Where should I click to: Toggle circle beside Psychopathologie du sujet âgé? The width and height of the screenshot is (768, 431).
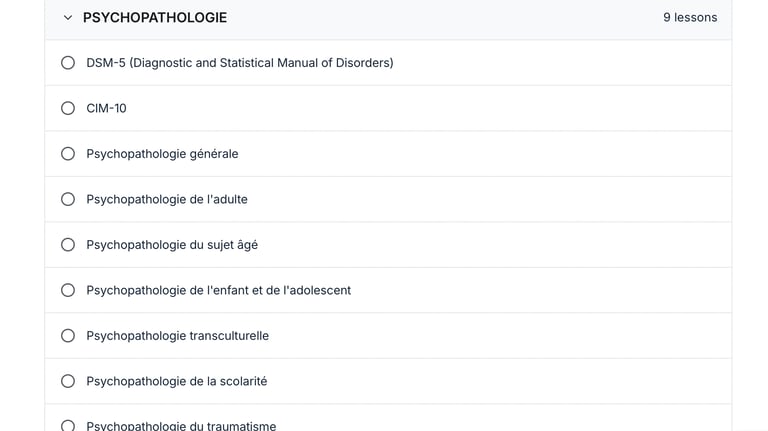coord(68,245)
